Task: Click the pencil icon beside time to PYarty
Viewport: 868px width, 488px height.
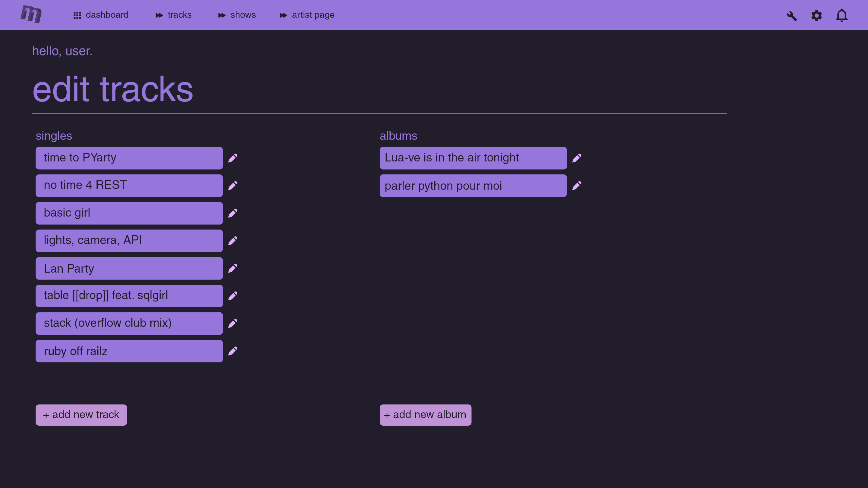Action: coord(232,158)
